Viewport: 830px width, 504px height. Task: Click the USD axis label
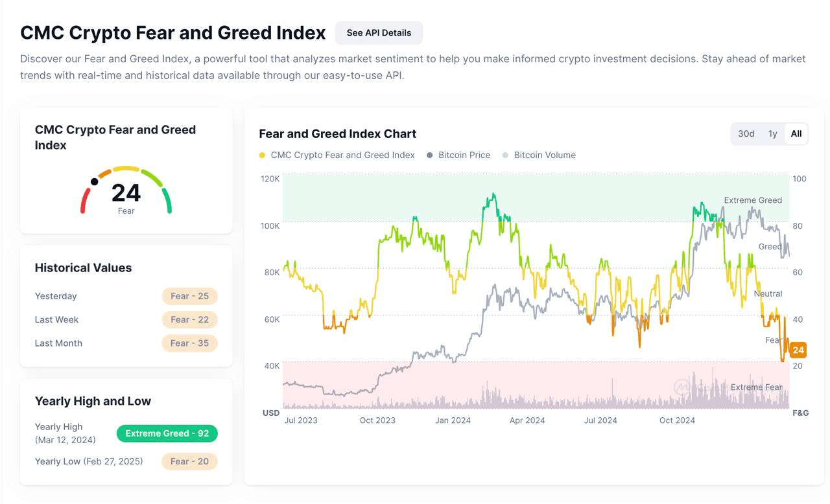pos(271,413)
